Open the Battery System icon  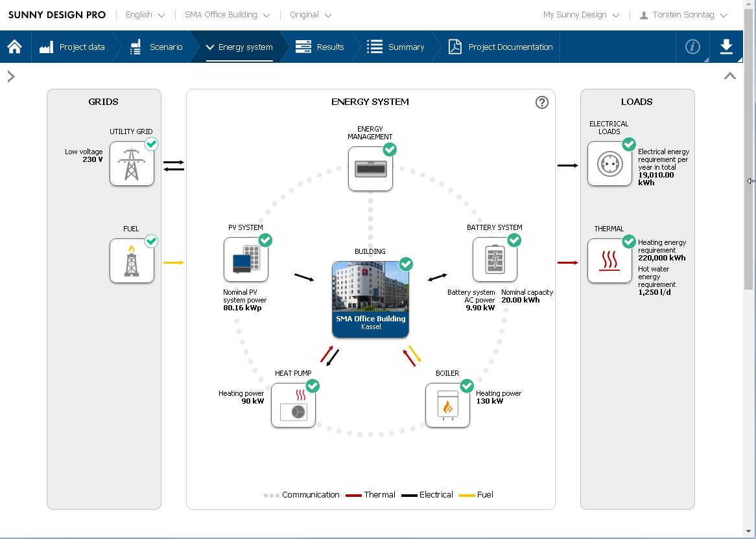tap(495, 260)
